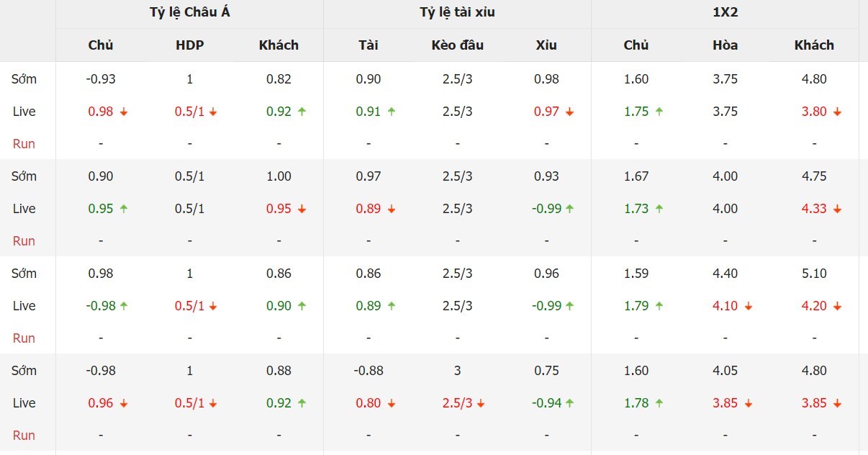Click the red down arrow next to 4.33
The height and width of the screenshot is (455, 868).
tap(838, 209)
